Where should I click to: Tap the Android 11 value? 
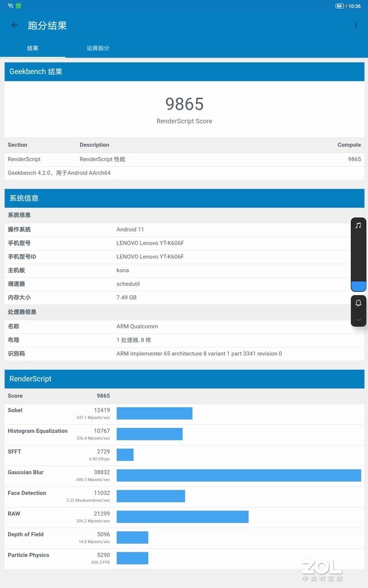(130, 230)
